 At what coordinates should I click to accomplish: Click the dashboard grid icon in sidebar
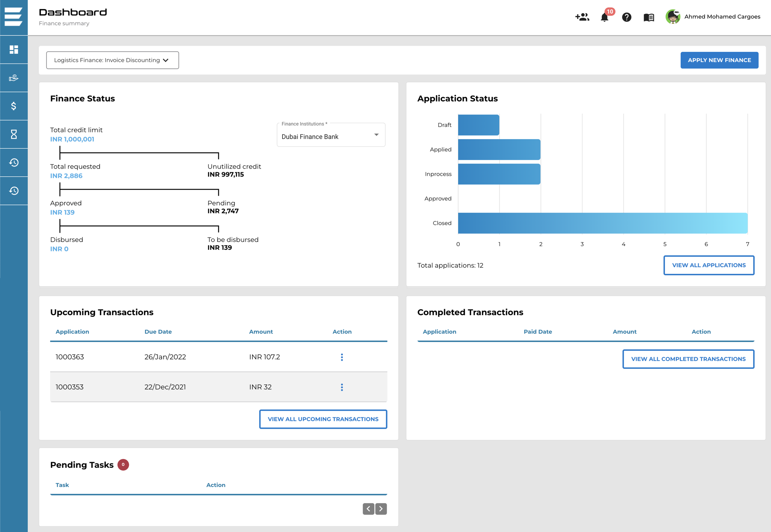point(14,49)
